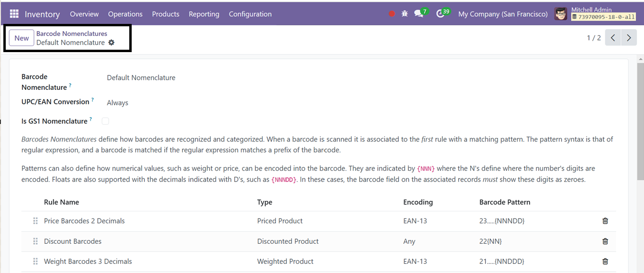Open the debug bug icon
644x273 pixels.
(x=405, y=14)
